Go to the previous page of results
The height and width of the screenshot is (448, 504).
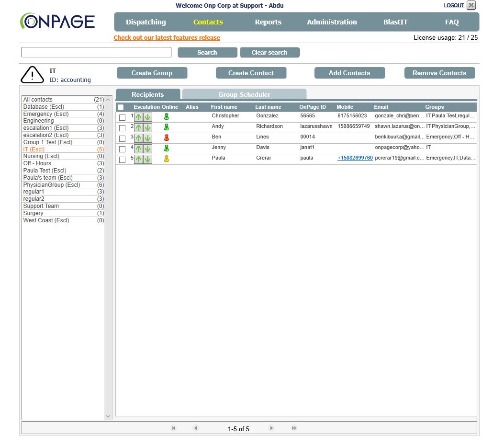tap(195, 428)
